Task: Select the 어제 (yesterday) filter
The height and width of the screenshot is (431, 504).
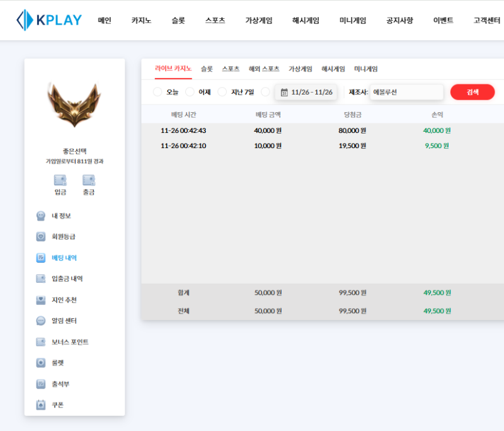Action: [x=197, y=91]
